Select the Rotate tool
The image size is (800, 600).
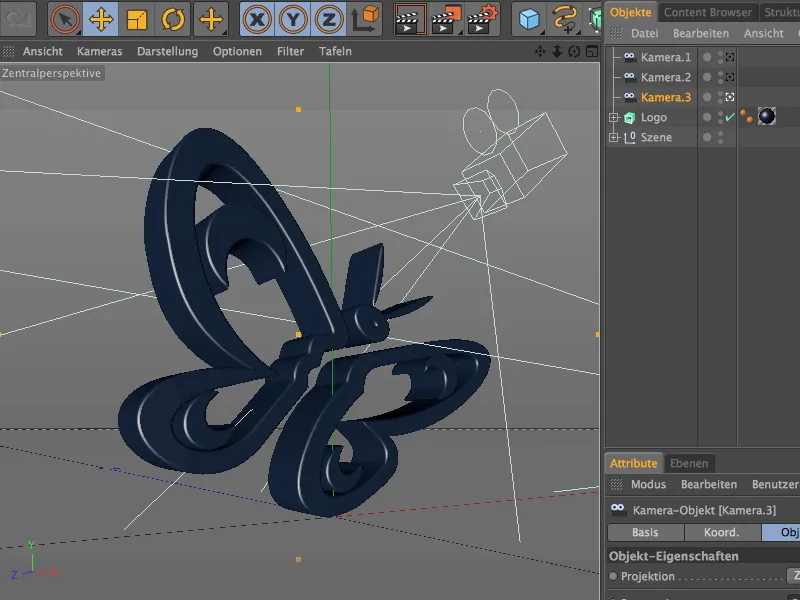pyautogui.click(x=174, y=17)
